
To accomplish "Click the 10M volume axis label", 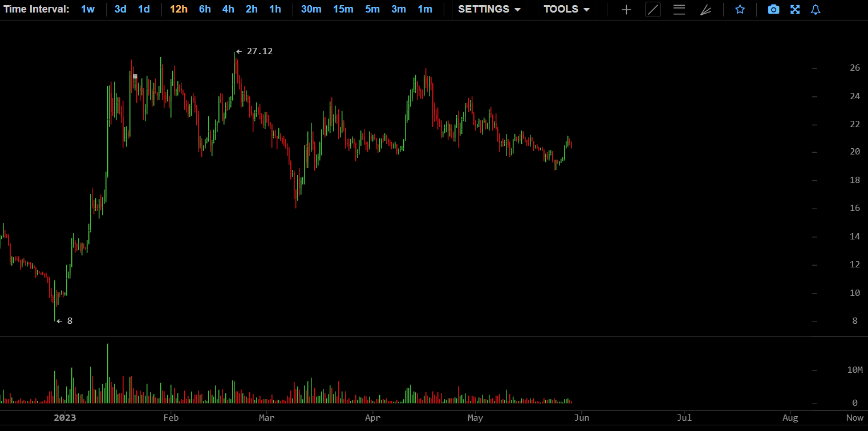I will (855, 370).
